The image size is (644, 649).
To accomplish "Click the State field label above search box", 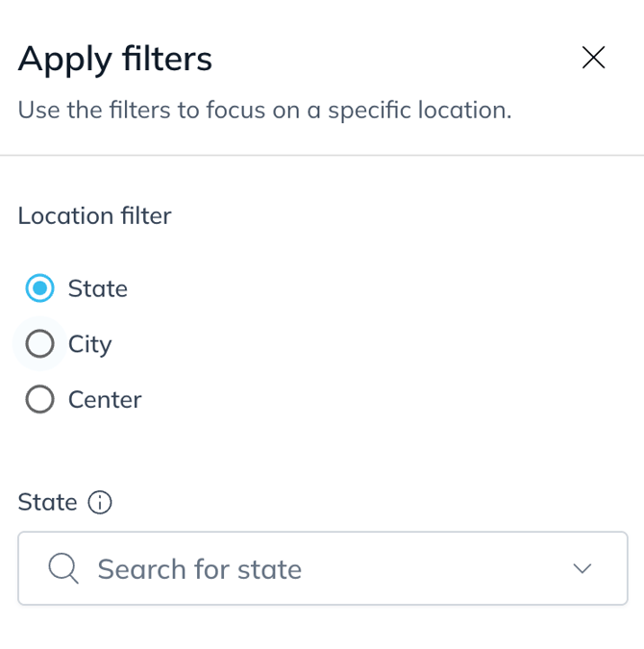I will point(47,502).
